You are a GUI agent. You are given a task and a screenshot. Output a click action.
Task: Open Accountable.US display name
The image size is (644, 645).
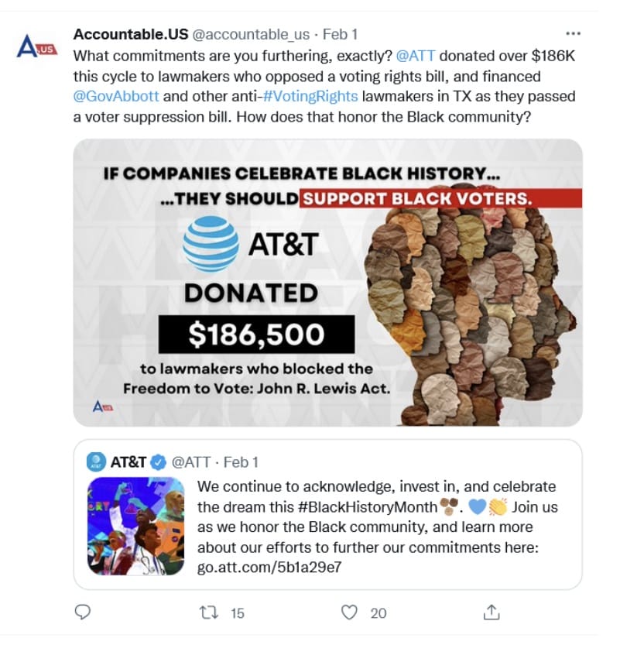click(x=131, y=34)
